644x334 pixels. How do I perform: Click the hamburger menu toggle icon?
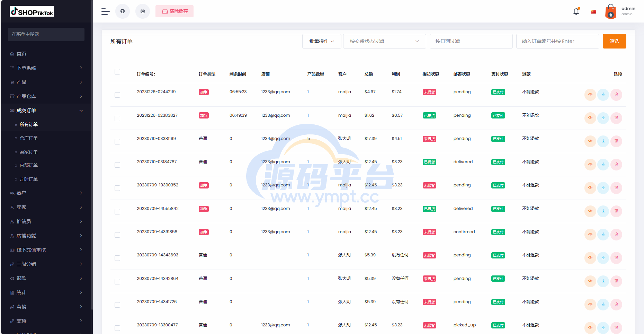pyautogui.click(x=105, y=11)
